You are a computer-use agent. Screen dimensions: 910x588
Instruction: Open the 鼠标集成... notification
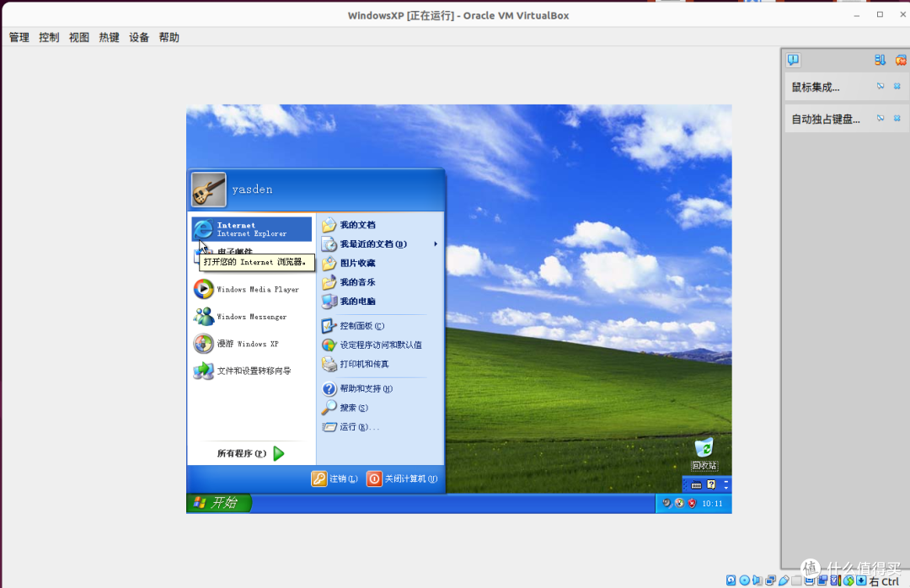click(x=816, y=87)
